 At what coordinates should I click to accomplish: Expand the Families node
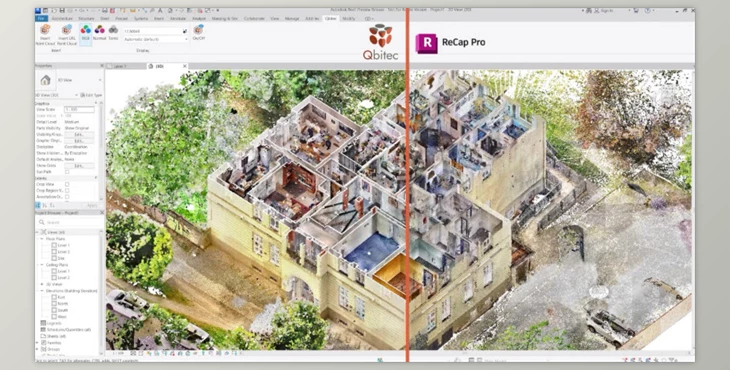click(x=38, y=342)
